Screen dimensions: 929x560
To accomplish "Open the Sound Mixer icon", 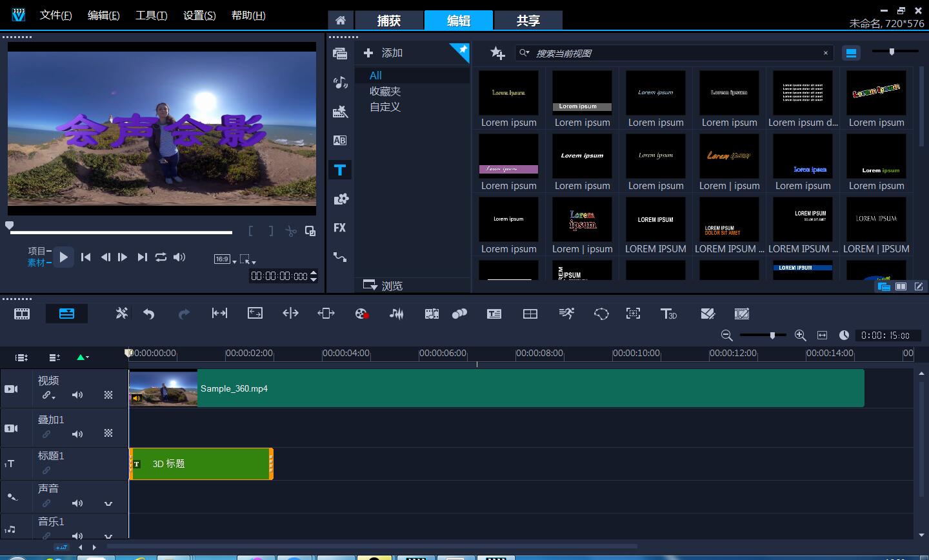I will (396, 314).
